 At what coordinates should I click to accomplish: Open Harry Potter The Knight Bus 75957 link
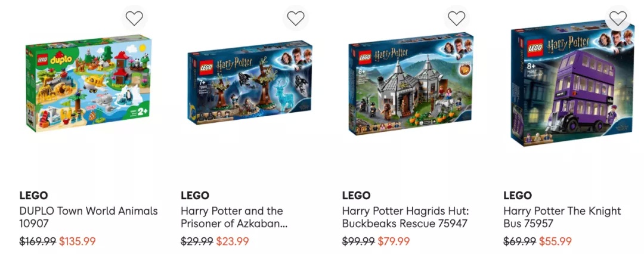pos(562,218)
